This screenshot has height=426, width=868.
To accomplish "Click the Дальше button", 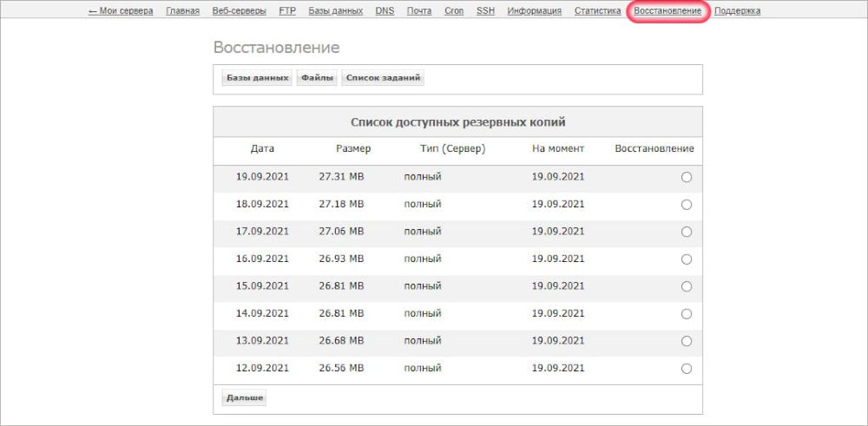I will tap(244, 397).
